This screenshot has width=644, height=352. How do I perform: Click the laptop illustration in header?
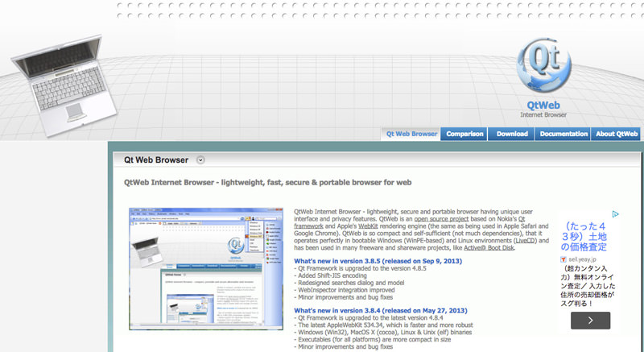[x=64, y=85]
